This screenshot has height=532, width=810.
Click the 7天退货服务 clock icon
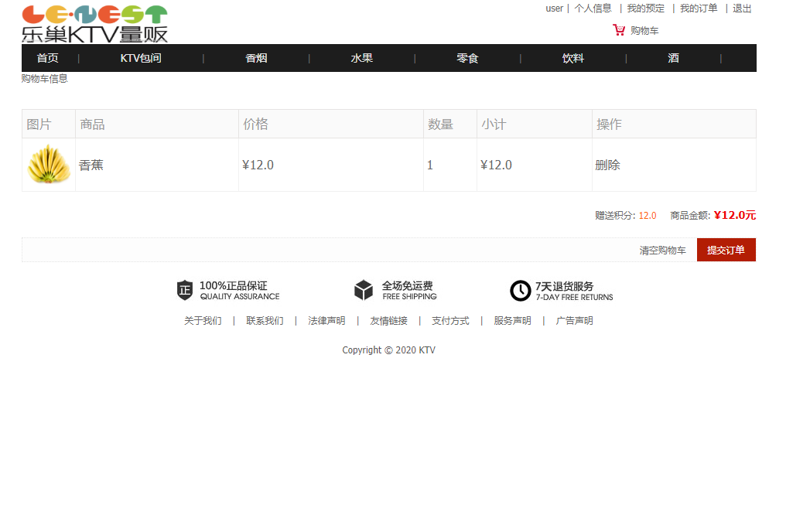[x=521, y=290]
